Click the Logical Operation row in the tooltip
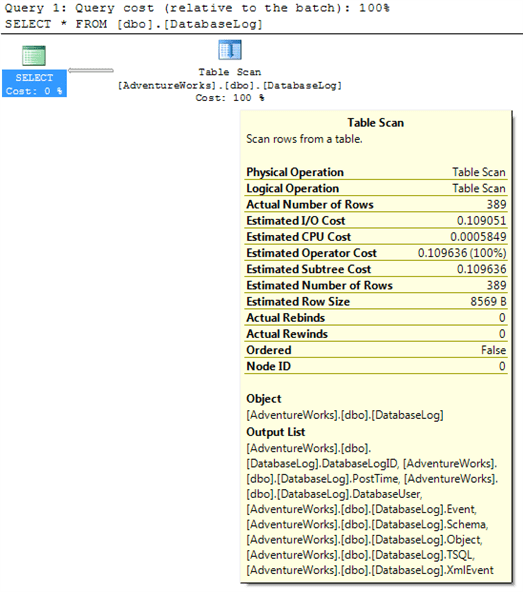The image size is (523, 592). pyautogui.click(x=376, y=188)
